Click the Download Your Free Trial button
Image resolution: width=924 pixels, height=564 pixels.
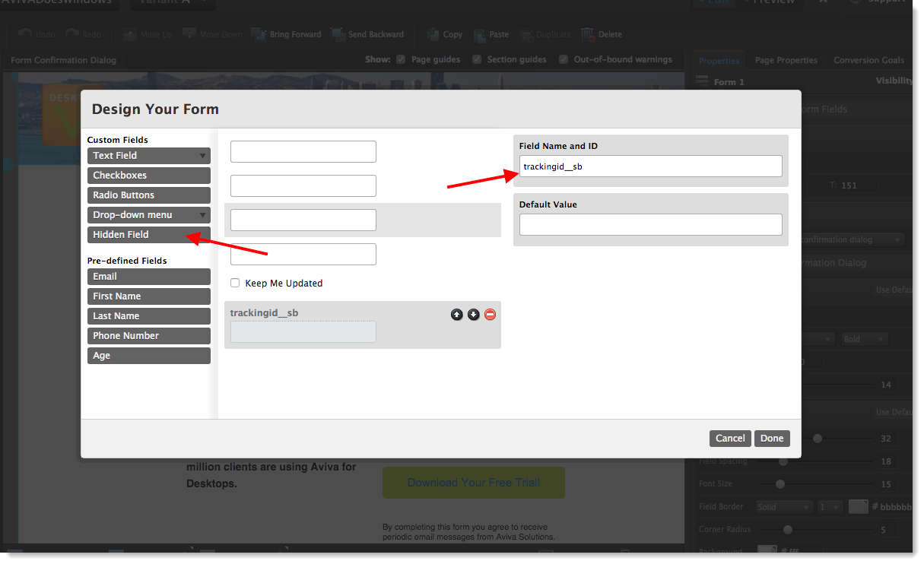click(474, 483)
